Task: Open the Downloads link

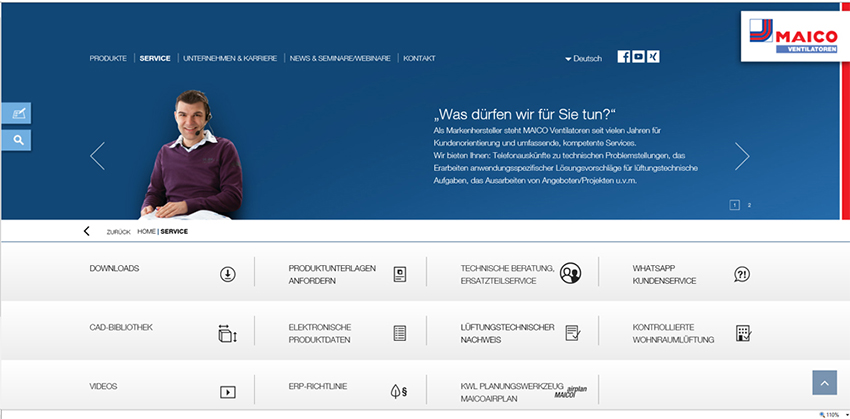Action: tap(114, 268)
